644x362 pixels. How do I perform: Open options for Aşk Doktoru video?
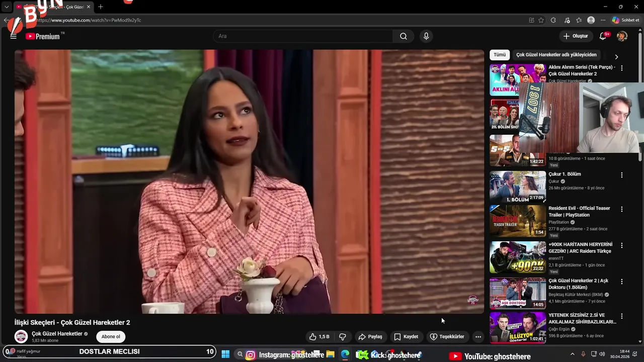621,282
